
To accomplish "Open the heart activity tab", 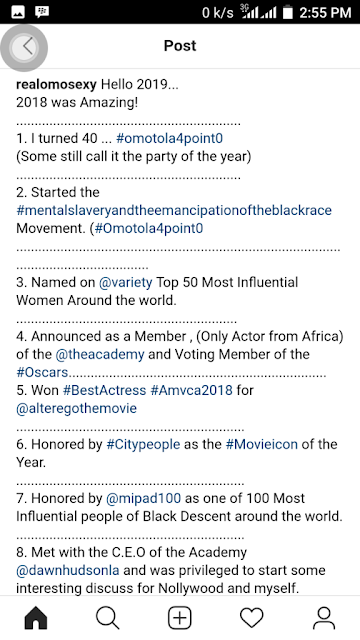I will point(251,618).
